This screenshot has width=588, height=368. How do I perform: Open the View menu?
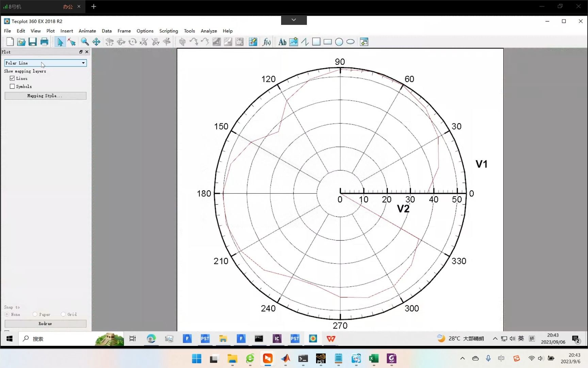click(36, 31)
